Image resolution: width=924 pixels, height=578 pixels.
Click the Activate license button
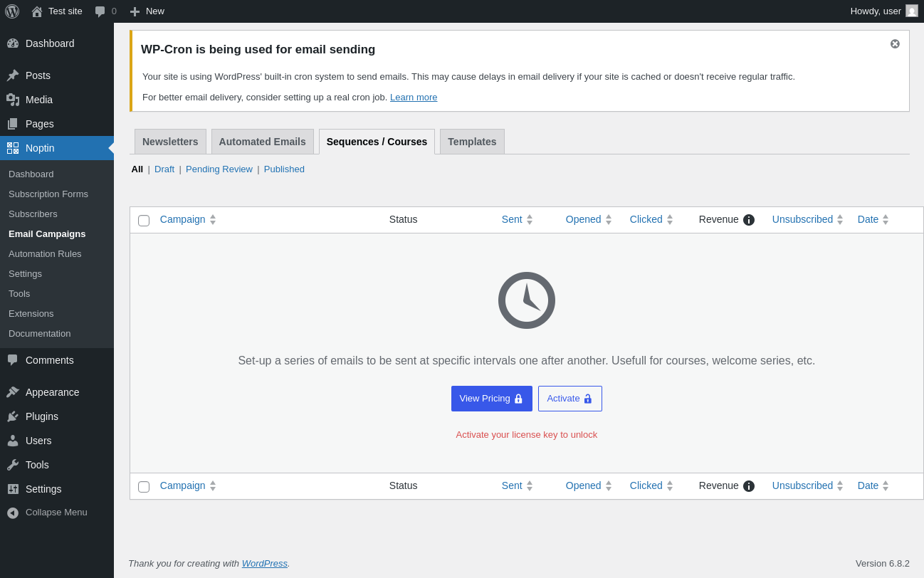point(570,399)
